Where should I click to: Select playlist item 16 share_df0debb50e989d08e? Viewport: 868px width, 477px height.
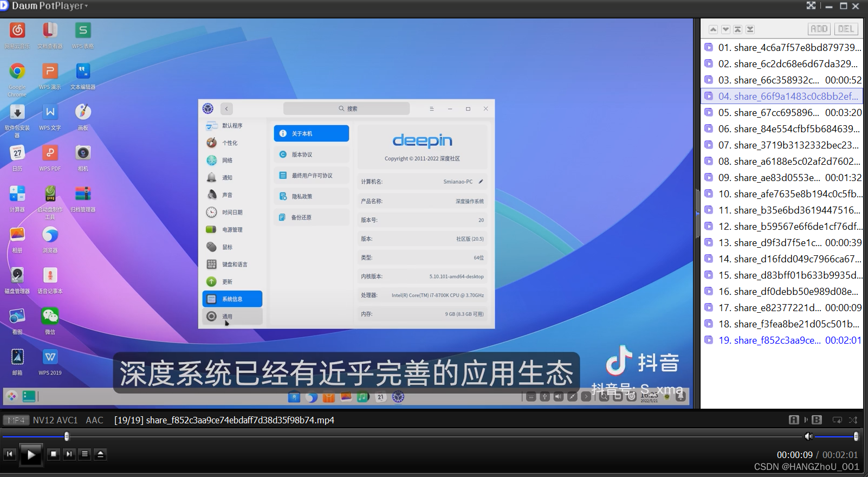[x=782, y=291]
